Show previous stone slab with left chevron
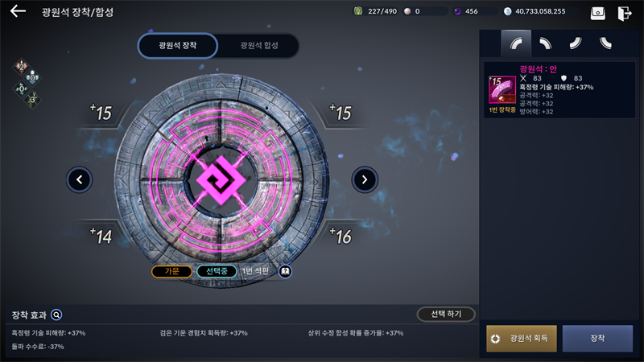Screen dimensions: 644x362 click(79, 179)
